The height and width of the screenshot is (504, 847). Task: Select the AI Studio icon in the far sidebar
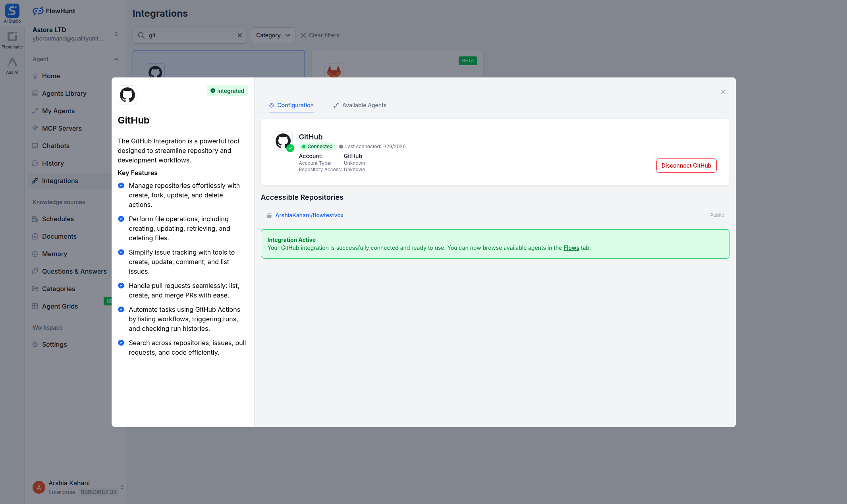[12, 11]
